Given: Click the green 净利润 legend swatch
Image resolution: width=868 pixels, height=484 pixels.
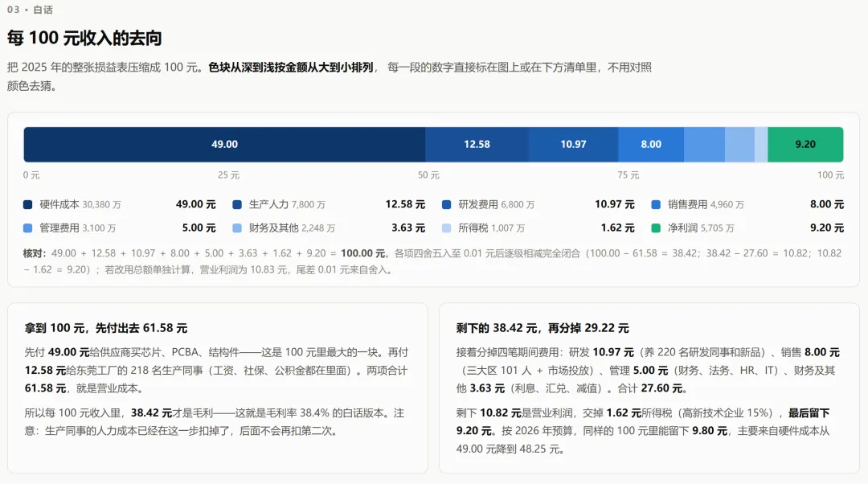Looking at the screenshot, I should [656, 228].
